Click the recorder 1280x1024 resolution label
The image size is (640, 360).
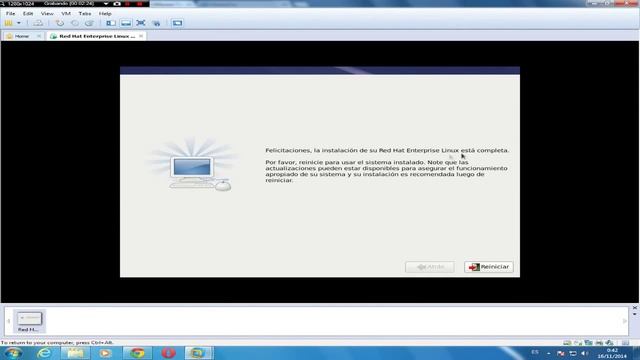[21, 4]
